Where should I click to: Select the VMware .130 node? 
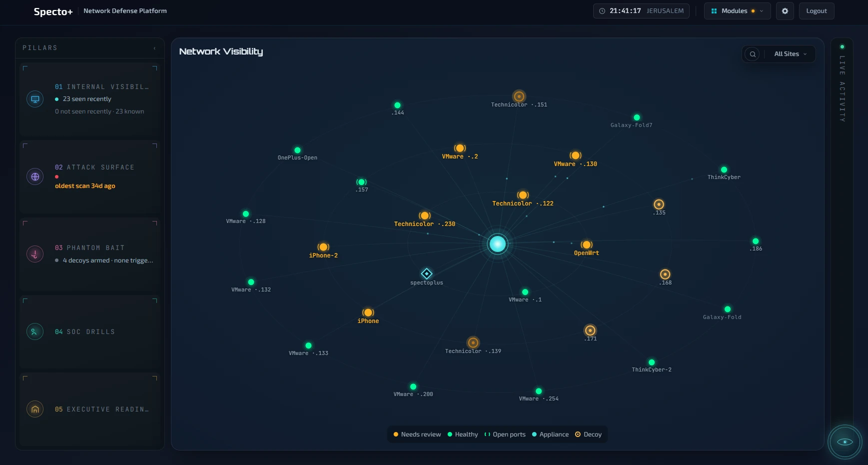pos(575,155)
